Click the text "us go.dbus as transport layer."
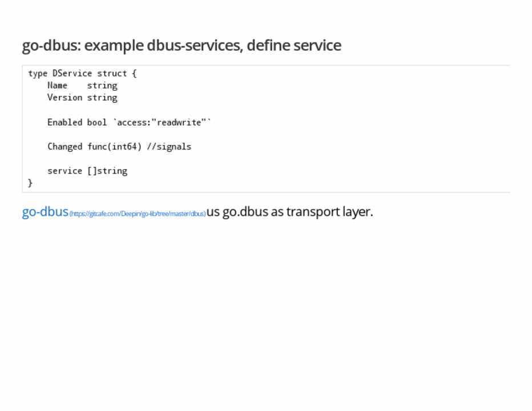 click(x=289, y=212)
